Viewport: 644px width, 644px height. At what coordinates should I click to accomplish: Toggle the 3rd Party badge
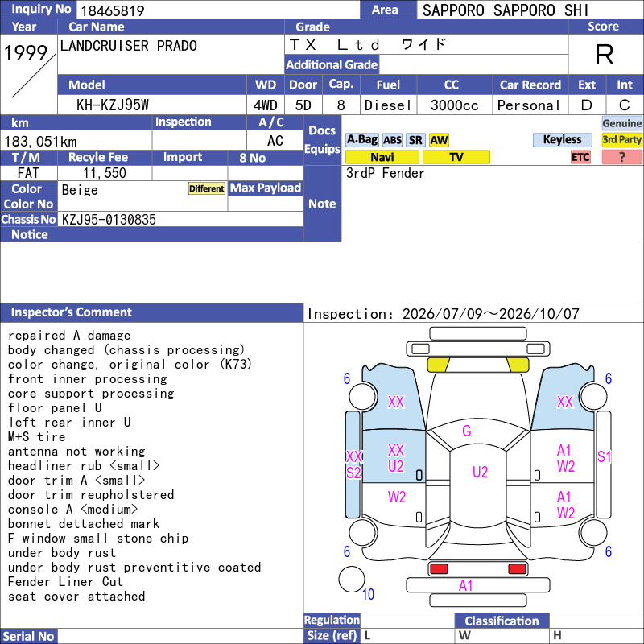pos(621,139)
